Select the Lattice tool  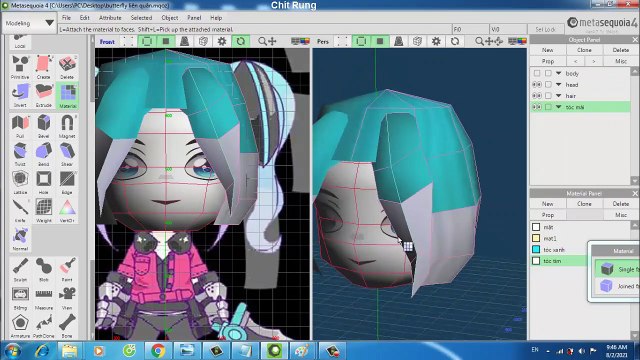pos(20,182)
